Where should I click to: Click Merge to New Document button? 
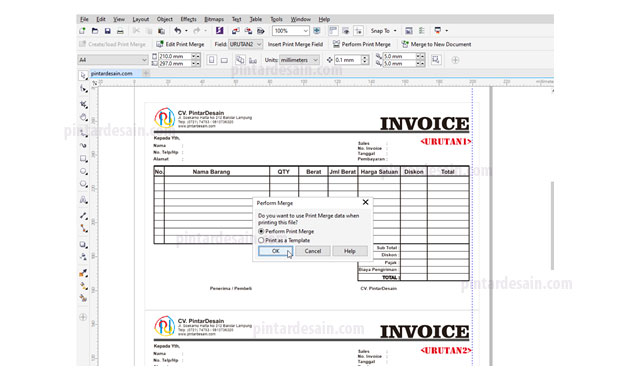point(436,44)
